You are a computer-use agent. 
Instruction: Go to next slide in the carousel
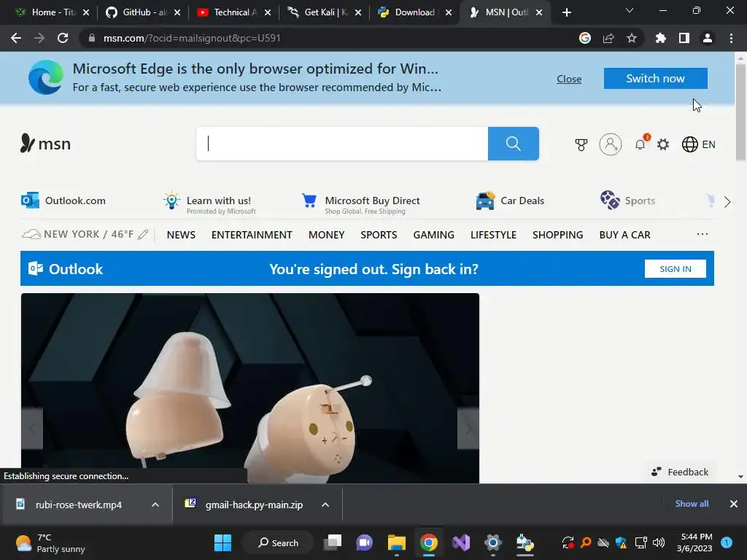pos(468,428)
